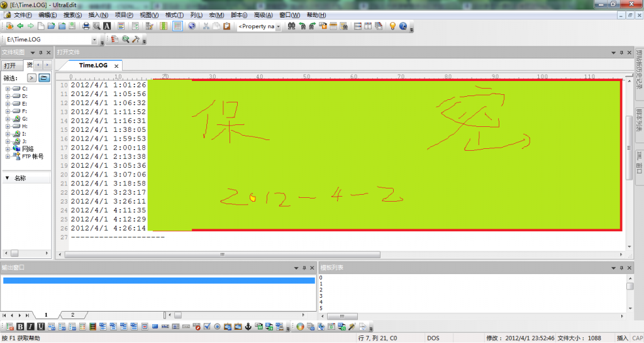The width and height of the screenshot is (644, 343).
Task: Go forward with the green right arrow
Action: 30,26
